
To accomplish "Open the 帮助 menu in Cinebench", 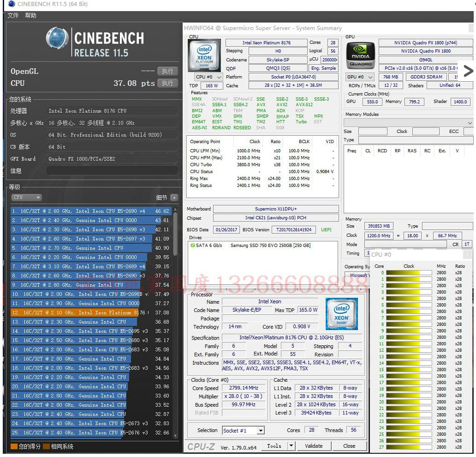I will click(x=30, y=16).
